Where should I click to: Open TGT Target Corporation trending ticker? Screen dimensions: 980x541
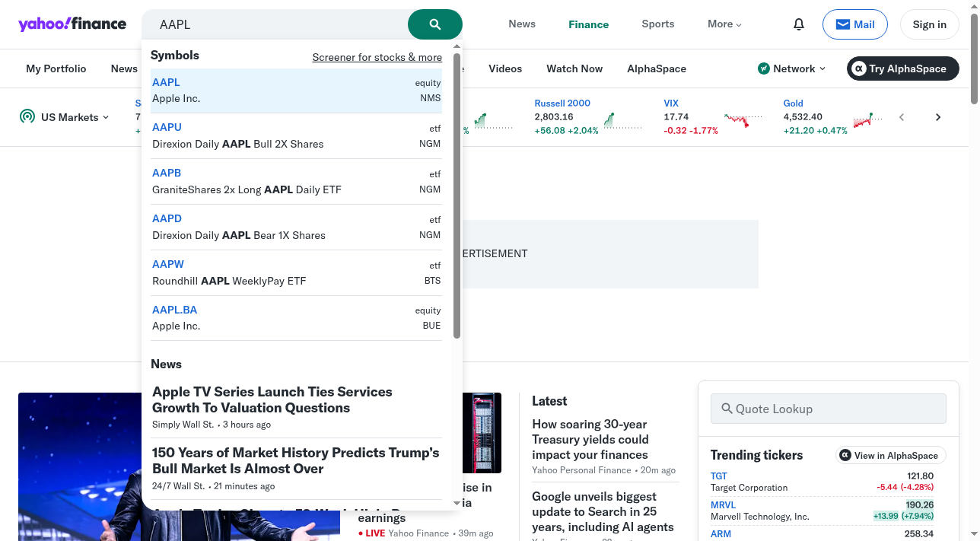822,482
